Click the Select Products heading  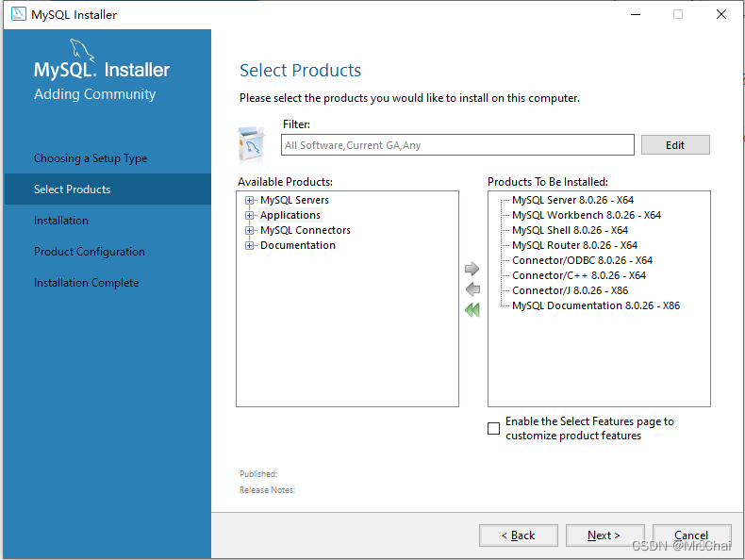(300, 71)
